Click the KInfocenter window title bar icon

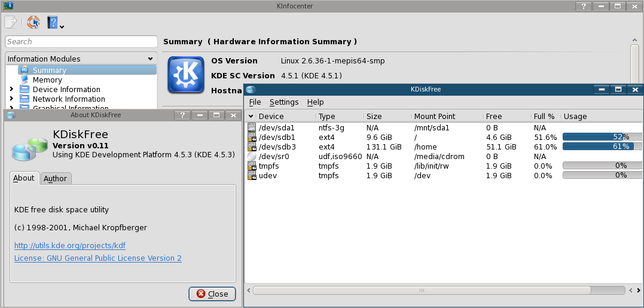pyautogui.click(x=8, y=6)
